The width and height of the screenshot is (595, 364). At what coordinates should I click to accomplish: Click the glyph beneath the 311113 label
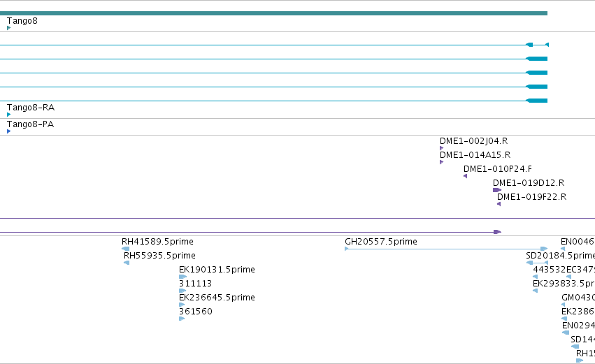tap(182, 291)
